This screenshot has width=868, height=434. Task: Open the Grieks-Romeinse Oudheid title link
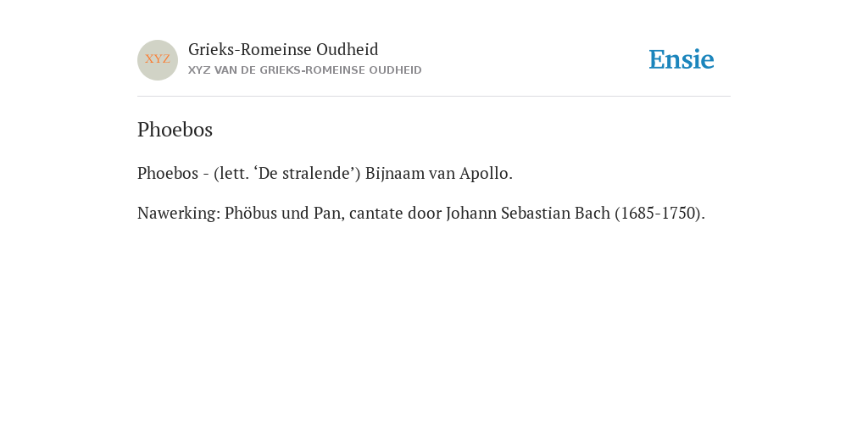pos(283,50)
